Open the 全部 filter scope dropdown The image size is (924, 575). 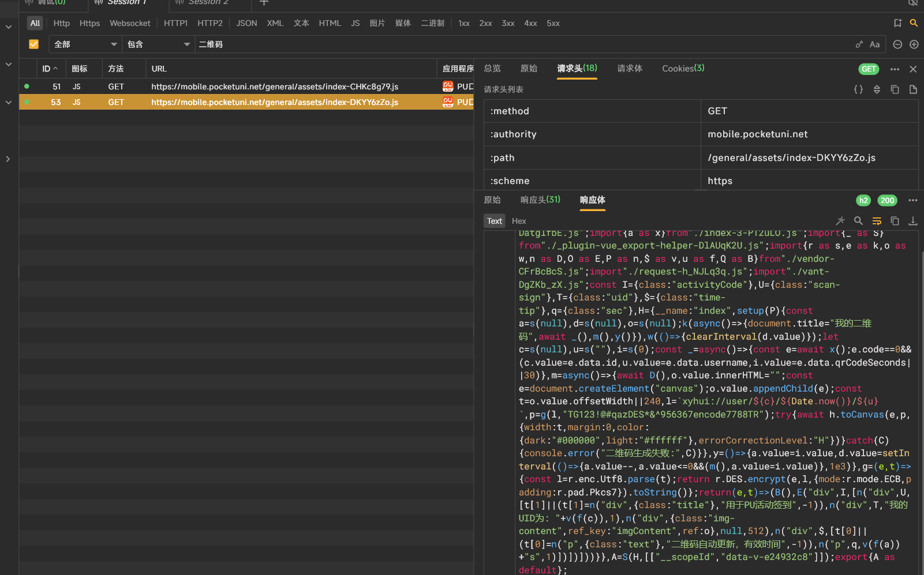tap(85, 44)
